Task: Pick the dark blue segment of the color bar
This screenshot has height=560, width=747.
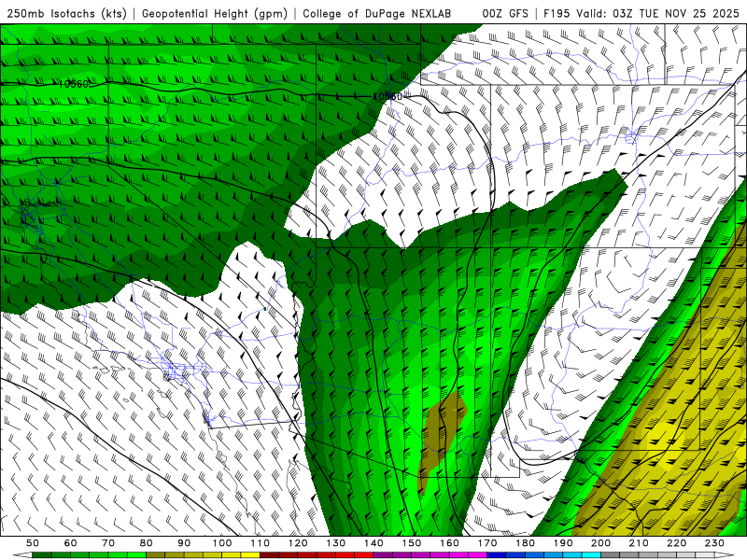Action: click(497, 555)
